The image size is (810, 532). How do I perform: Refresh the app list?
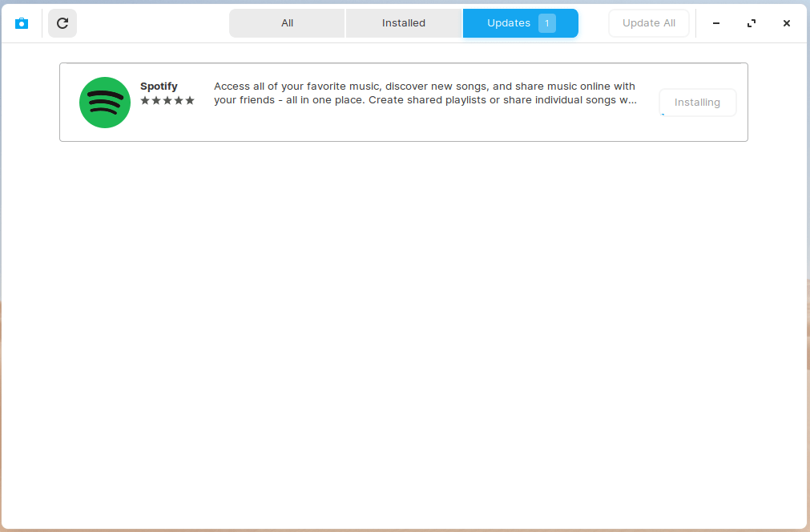point(62,23)
